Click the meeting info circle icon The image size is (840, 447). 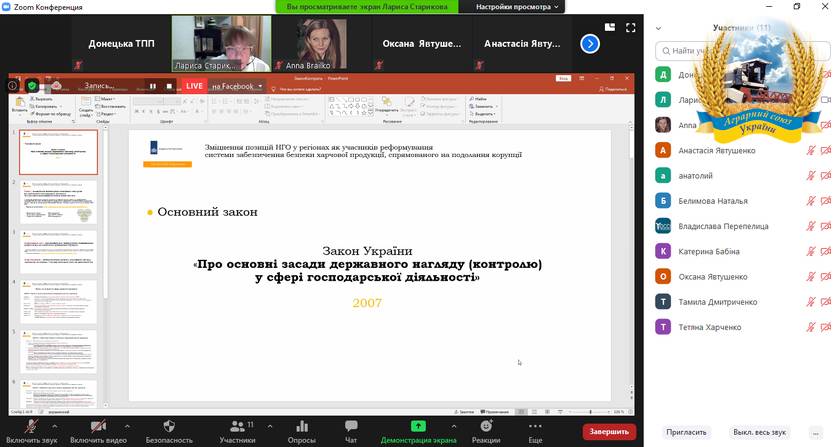[13, 86]
